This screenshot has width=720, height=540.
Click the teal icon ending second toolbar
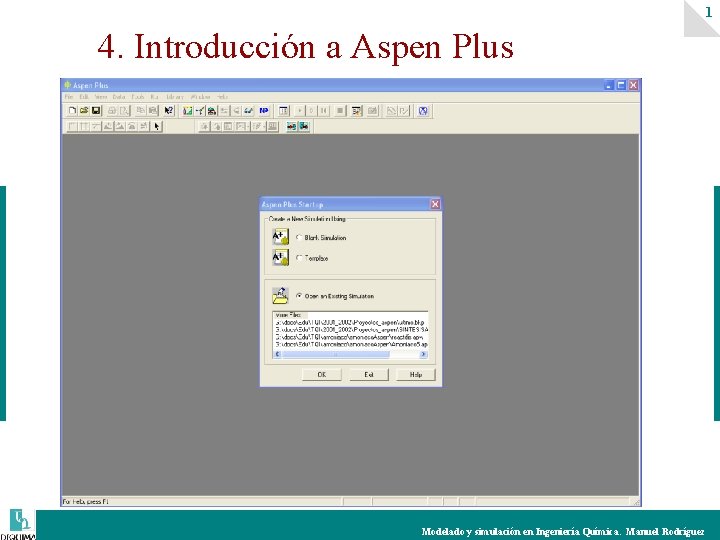pyautogui.click(x=304, y=126)
